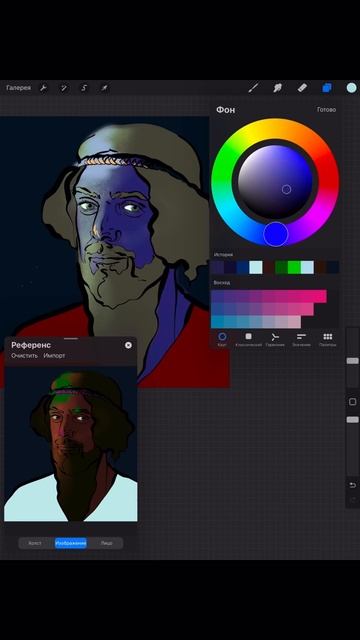Screen dimensions: 360x640
Task: Click the reticle inside the saturation disc
Action: [287, 189]
